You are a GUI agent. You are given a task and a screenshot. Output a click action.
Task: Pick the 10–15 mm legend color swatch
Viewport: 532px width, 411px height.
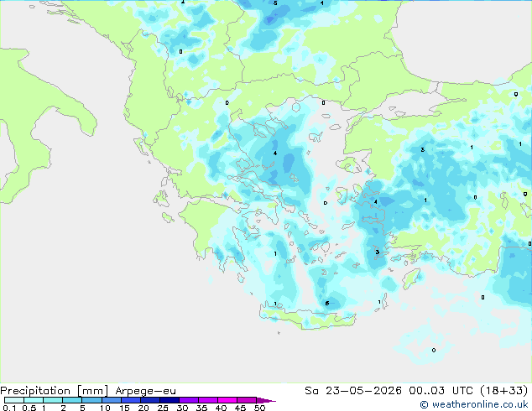point(111,400)
